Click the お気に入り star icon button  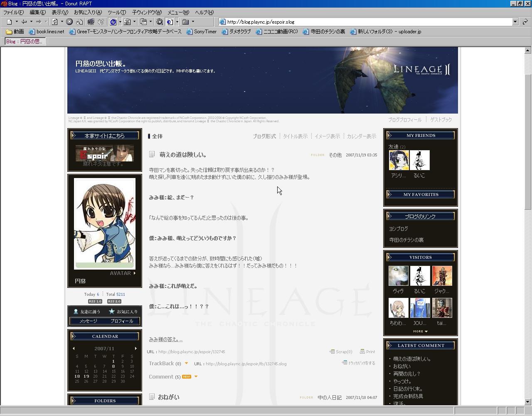123,311
